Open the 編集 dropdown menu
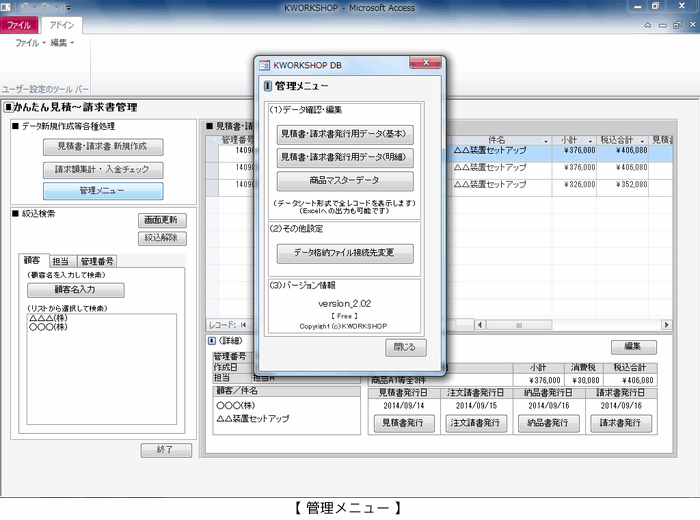700x520 pixels. (62, 43)
